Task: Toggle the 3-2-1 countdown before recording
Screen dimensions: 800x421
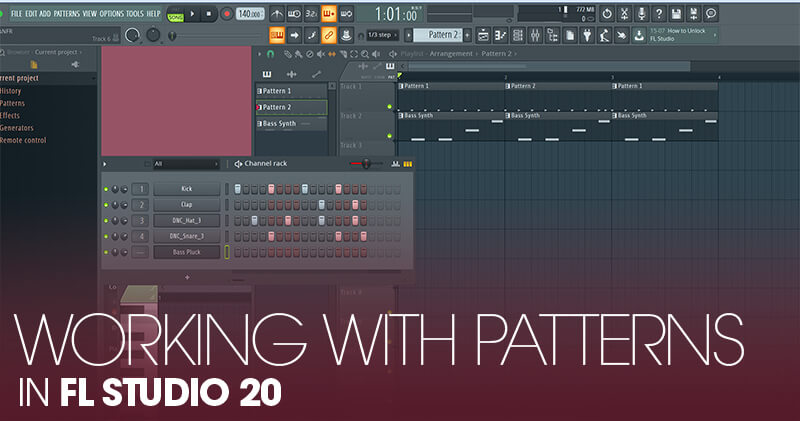Action: coord(311,14)
